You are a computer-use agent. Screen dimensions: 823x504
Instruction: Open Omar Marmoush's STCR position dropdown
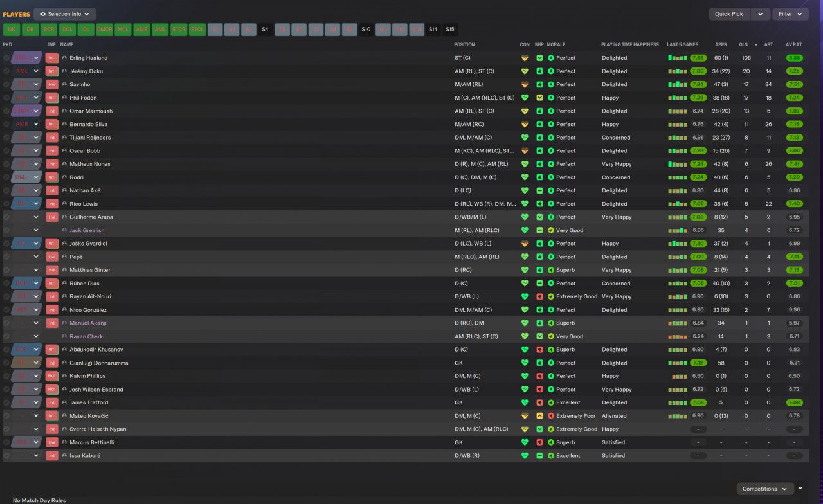pyautogui.click(x=27, y=111)
